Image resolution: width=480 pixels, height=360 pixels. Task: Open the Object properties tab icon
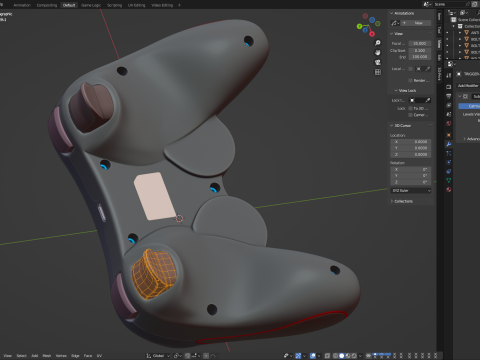coord(449,135)
